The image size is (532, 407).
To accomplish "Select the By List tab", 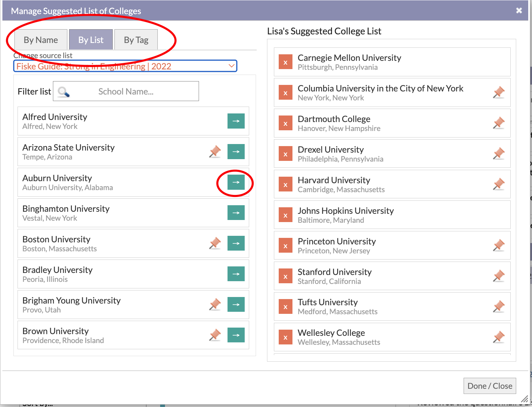I will click(91, 40).
